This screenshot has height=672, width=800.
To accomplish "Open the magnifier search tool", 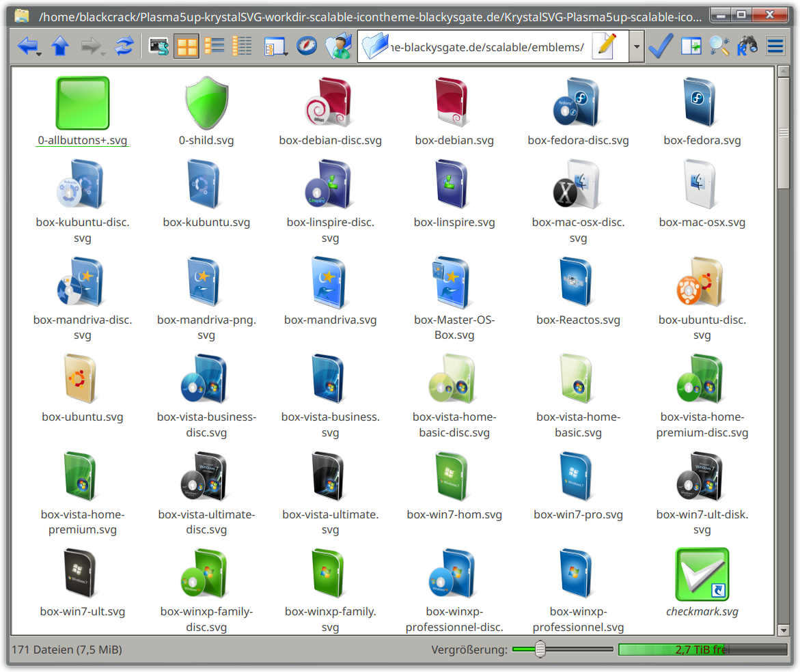I will pos(719,46).
